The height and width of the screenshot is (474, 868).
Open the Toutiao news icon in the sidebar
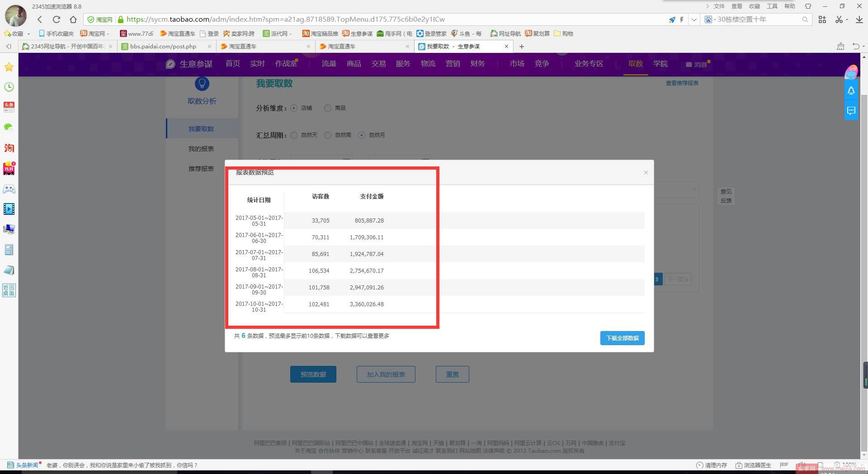click(x=9, y=107)
